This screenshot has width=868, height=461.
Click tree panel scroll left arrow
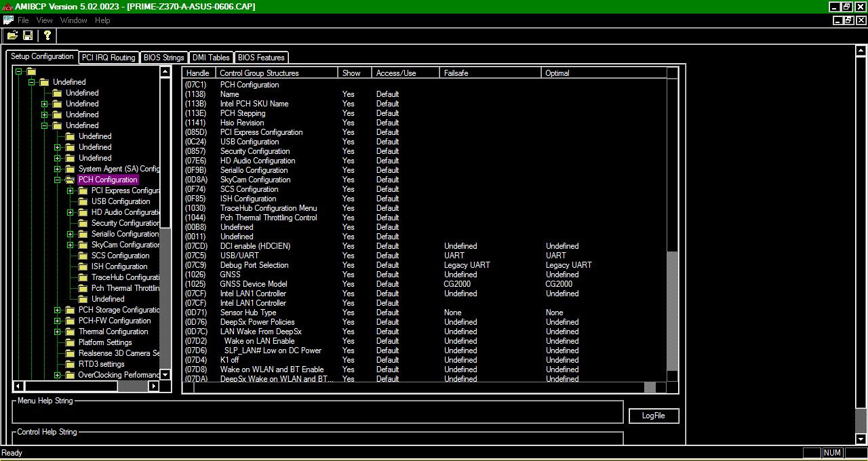(x=18, y=386)
